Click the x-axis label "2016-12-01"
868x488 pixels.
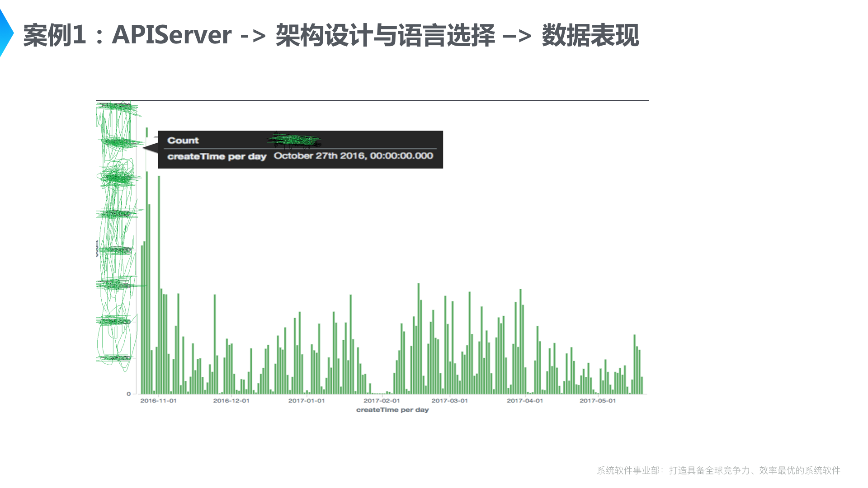click(x=231, y=401)
